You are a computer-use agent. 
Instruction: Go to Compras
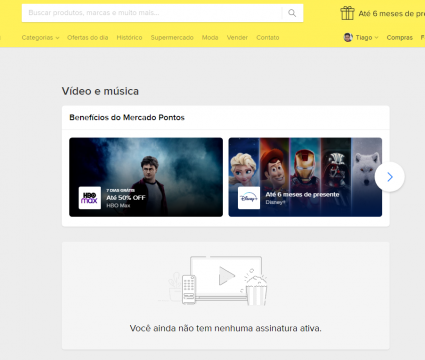(400, 38)
